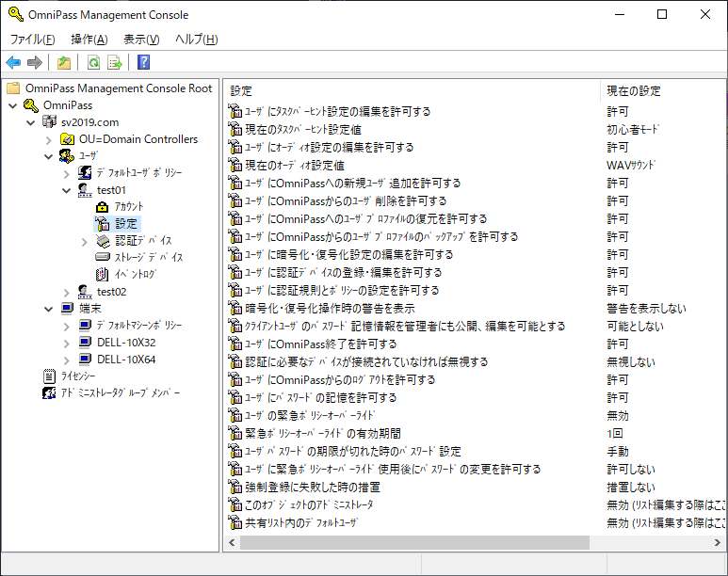Click the horizontal scrollbar thumb
Viewport: 728px width, 576px height.
pyautogui.click(x=414, y=542)
